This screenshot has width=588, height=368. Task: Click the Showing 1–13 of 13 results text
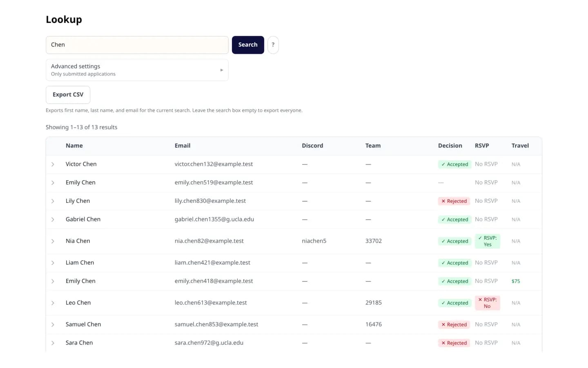[81, 127]
